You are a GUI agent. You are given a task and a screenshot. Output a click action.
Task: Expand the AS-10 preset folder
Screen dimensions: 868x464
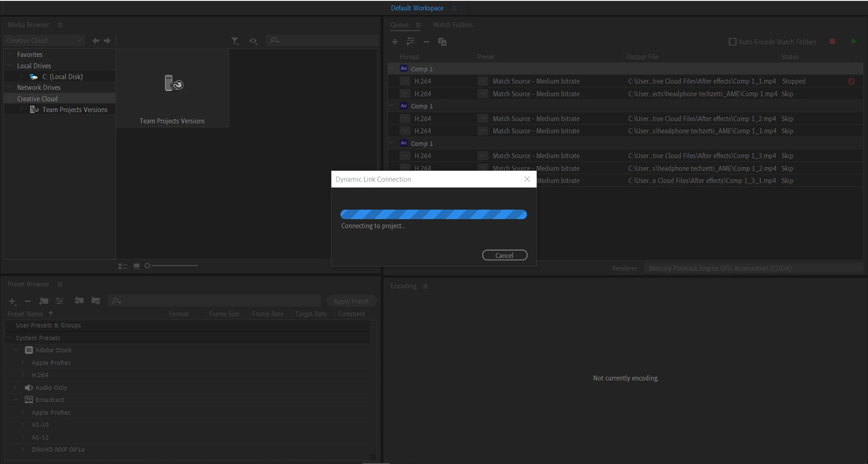pos(23,424)
